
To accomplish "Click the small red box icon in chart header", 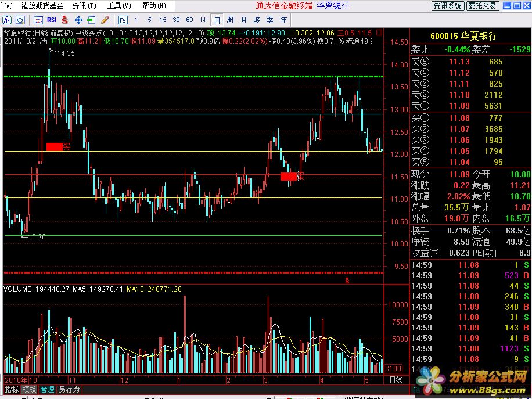I will (x=379, y=33).
